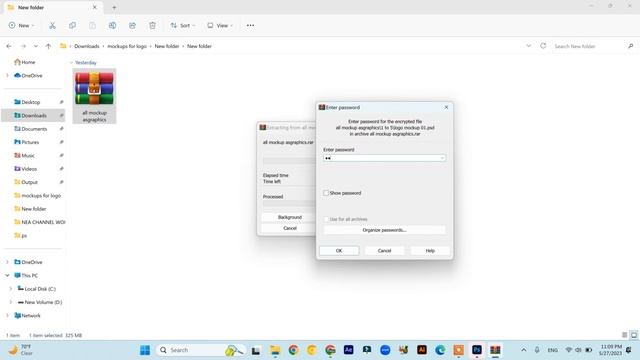Image resolution: width=640 pixels, height=360 pixels.
Task: Collapse the This PC tree node
Action: [x=7, y=276]
